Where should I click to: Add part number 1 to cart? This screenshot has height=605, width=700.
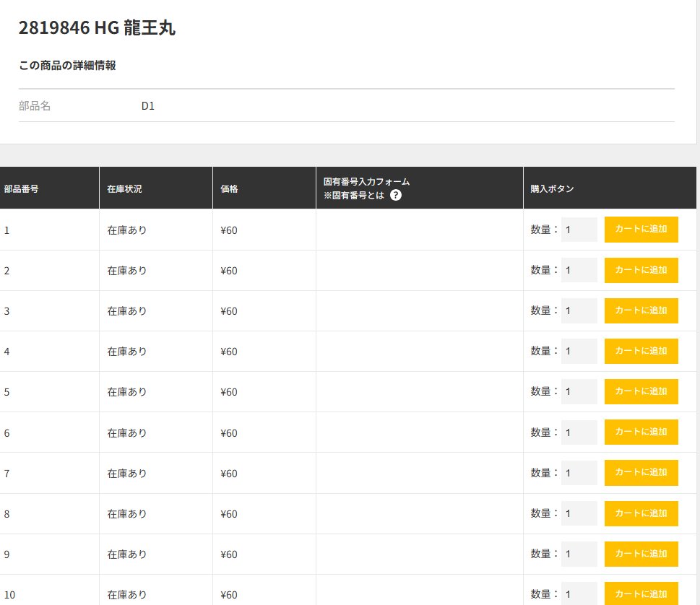(641, 230)
